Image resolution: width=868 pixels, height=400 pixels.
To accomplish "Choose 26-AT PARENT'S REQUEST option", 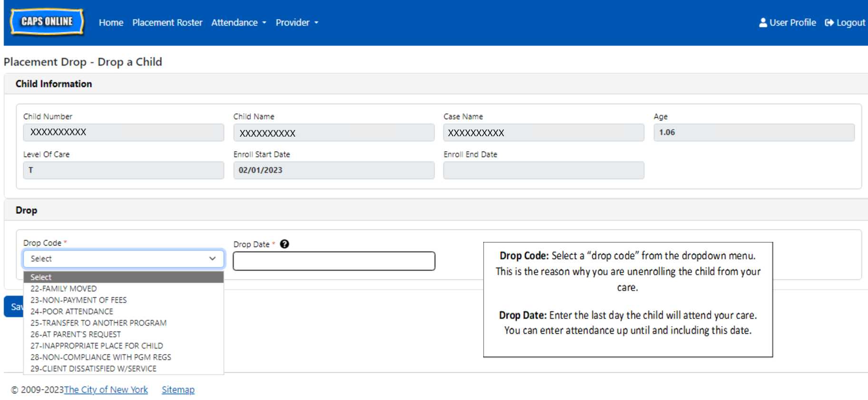I will coord(76,334).
